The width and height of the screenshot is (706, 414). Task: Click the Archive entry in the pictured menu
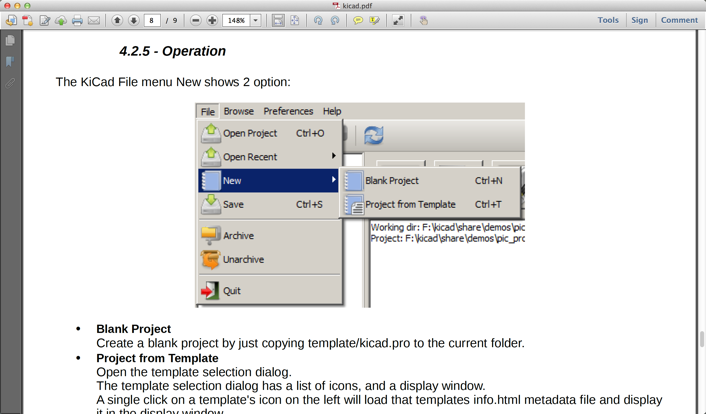pos(270,236)
